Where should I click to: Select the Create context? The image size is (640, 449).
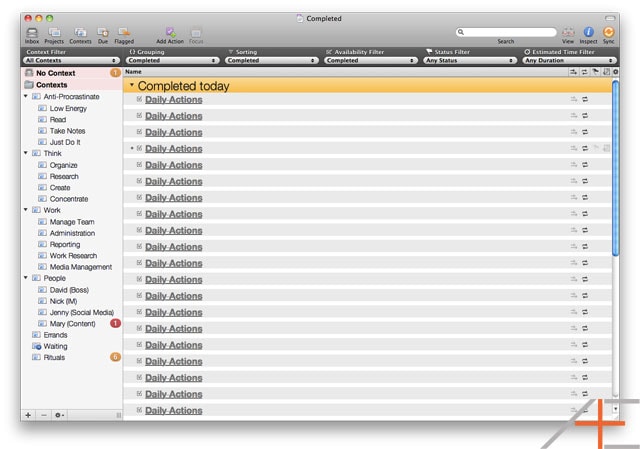[60, 187]
